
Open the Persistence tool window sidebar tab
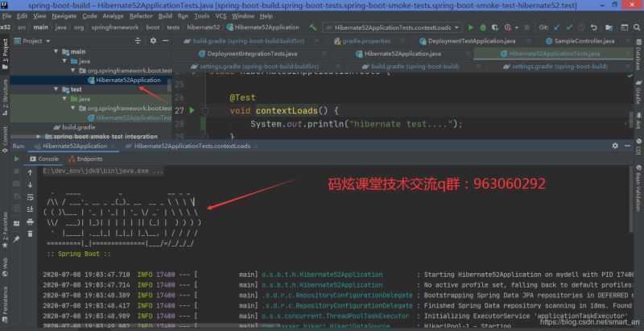(5, 304)
